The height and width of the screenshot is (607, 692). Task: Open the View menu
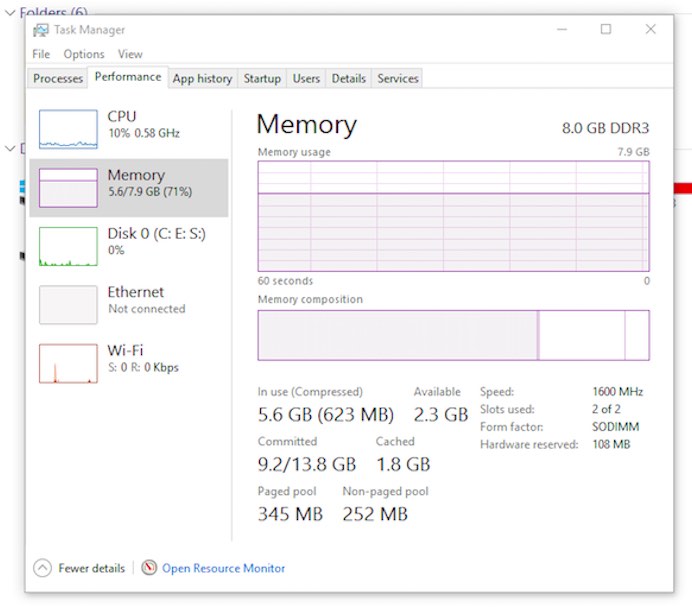point(130,54)
